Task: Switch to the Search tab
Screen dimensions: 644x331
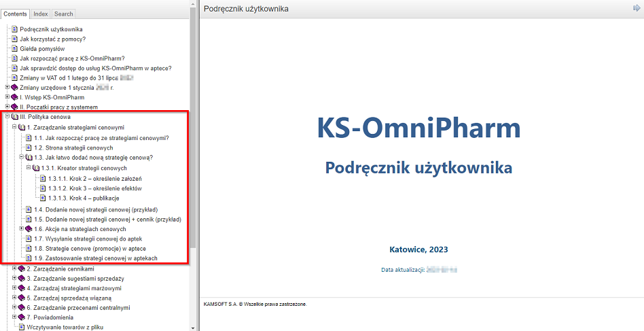Action: [64, 14]
